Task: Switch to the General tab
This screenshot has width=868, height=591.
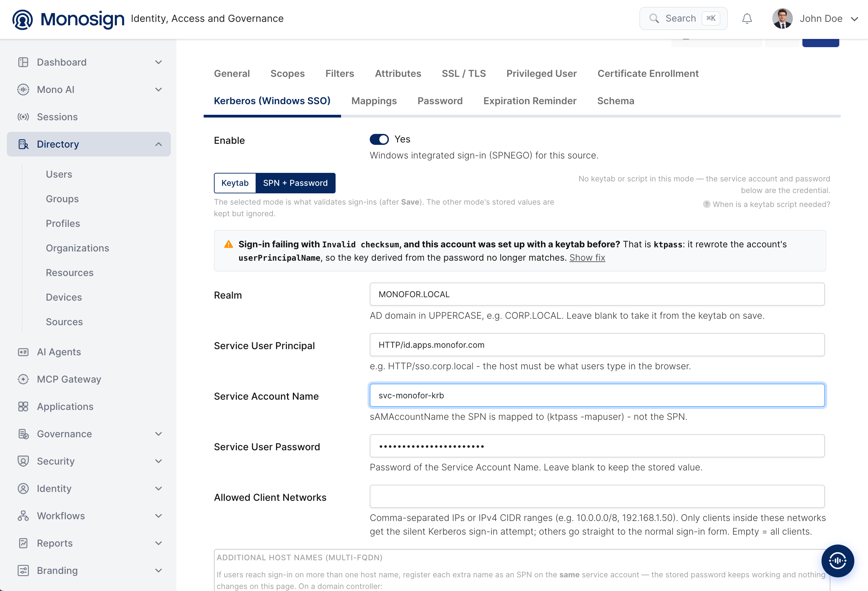Action: 232,73
